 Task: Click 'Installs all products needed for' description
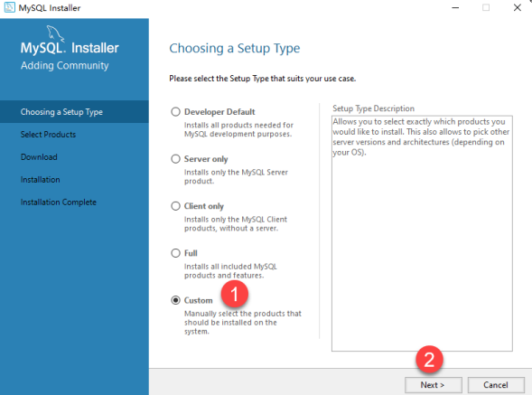click(238, 129)
